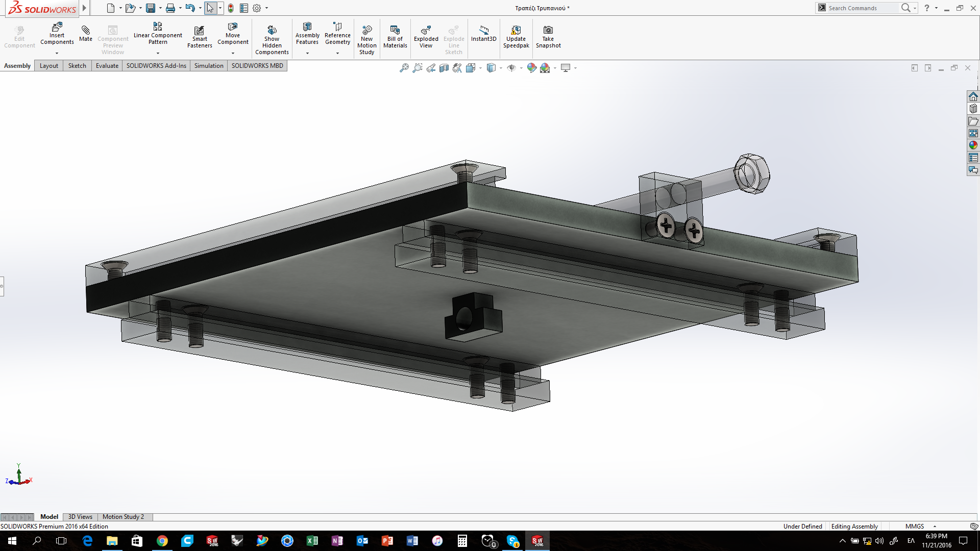Click Bill of Materials icon
Viewport: 980px width, 551px height.
click(395, 30)
